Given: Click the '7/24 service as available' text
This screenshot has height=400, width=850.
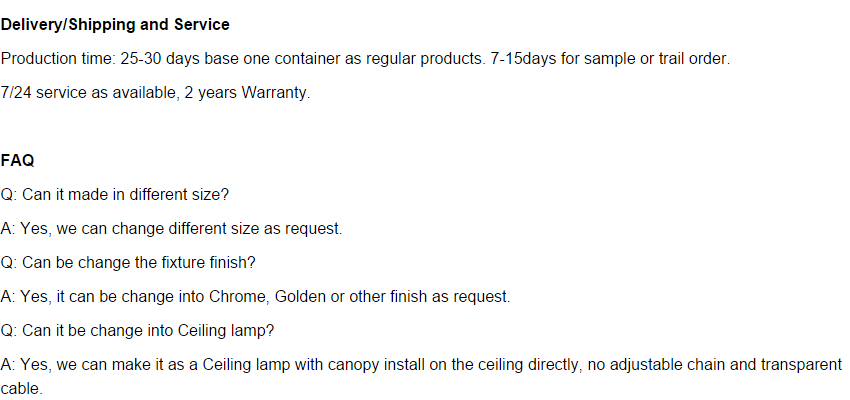Looking at the screenshot, I should (88, 93).
